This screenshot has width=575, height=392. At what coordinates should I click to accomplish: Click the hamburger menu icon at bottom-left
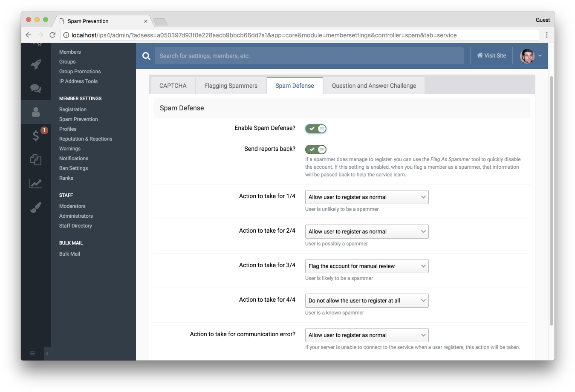(32, 353)
